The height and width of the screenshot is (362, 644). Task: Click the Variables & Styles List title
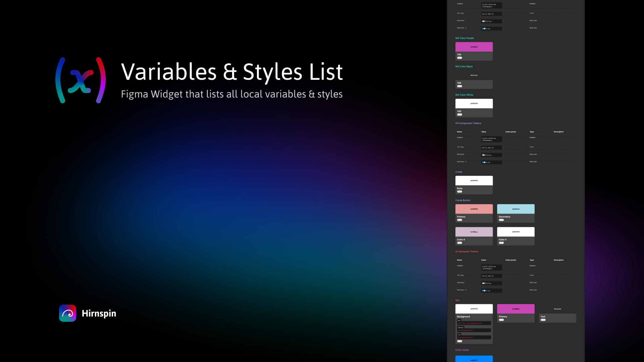[x=232, y=72]
